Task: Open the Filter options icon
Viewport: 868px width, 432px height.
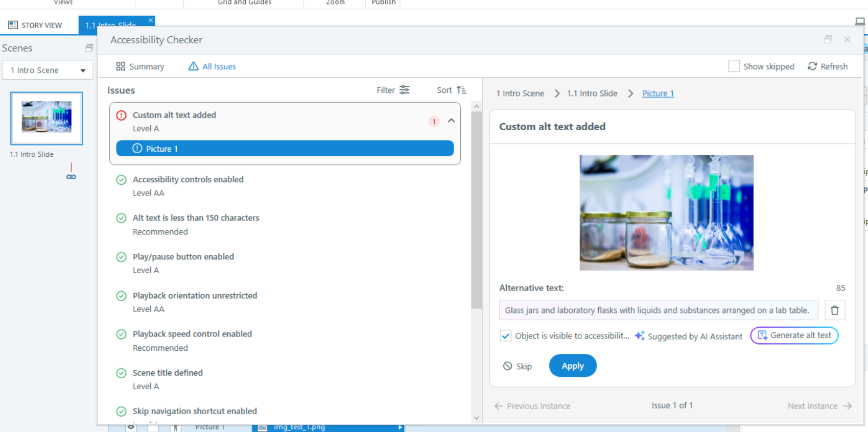Action: (x=405, y=90)
